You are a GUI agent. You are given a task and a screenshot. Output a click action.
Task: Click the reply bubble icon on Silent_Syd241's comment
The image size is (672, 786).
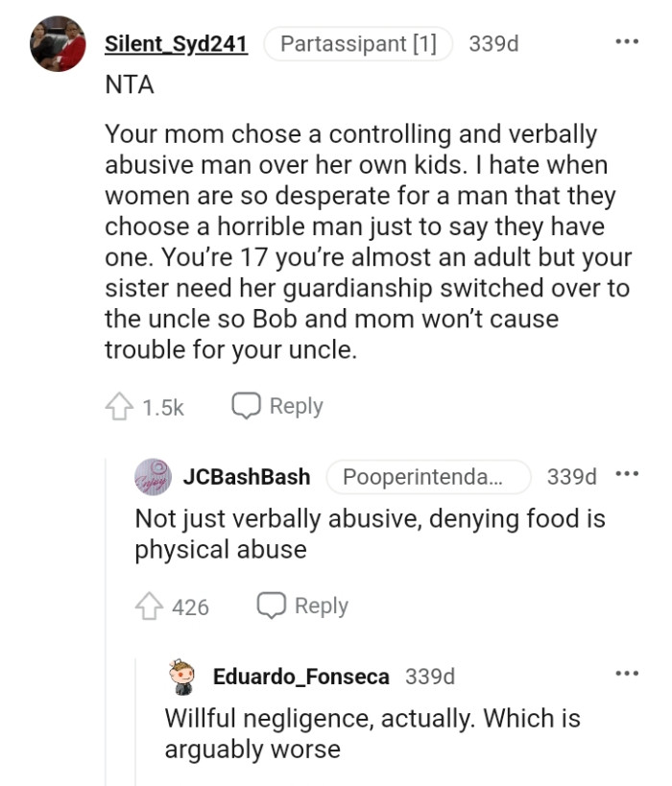[x=248, y=405]
